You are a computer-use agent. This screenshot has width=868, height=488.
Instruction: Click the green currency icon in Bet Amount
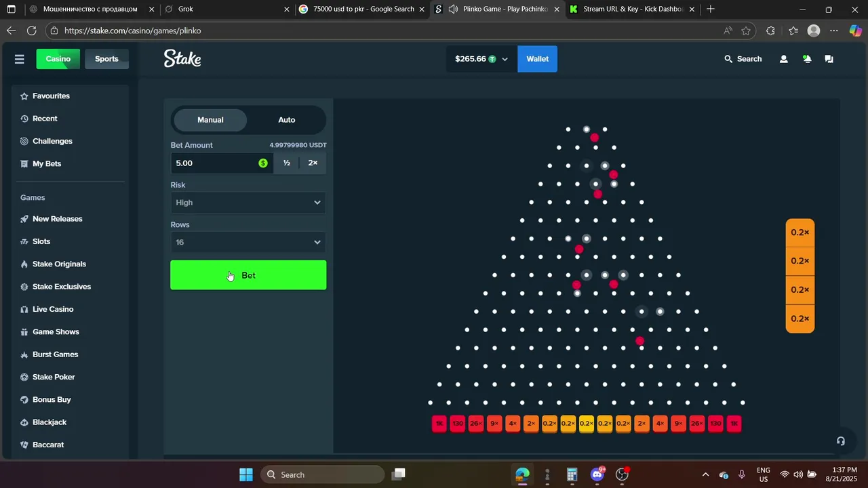click(x=263, y=163)
